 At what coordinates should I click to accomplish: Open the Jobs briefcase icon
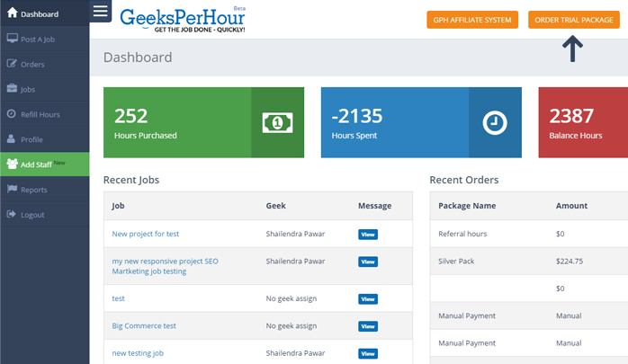[x=12, y=88]
